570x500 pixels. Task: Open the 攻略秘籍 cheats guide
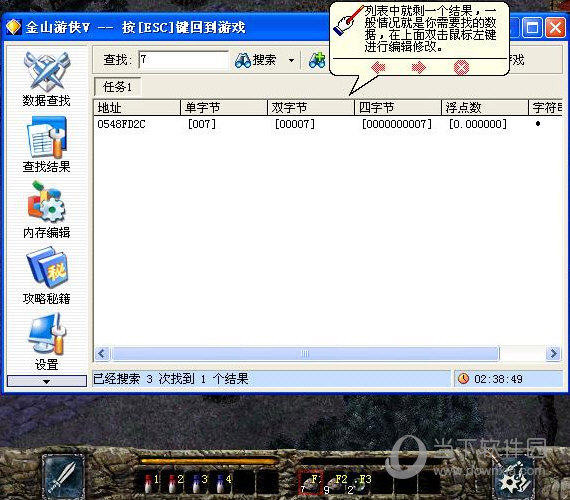coord(46,276)
